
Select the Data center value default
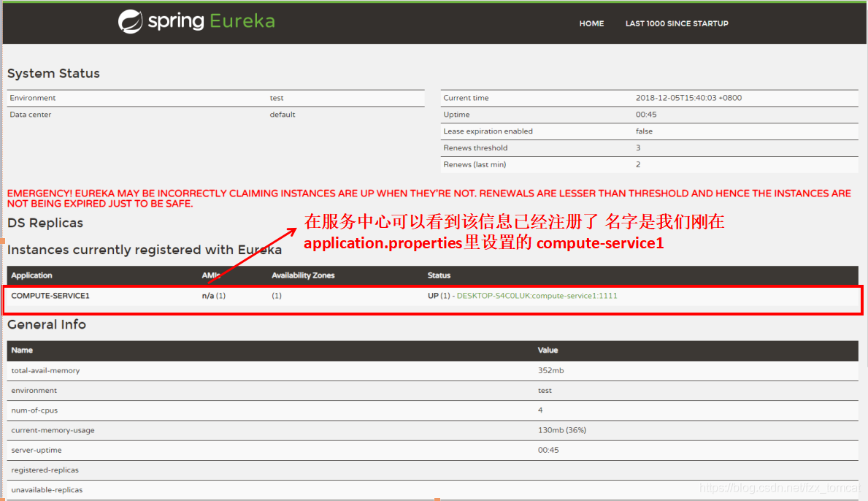point(283,115)
